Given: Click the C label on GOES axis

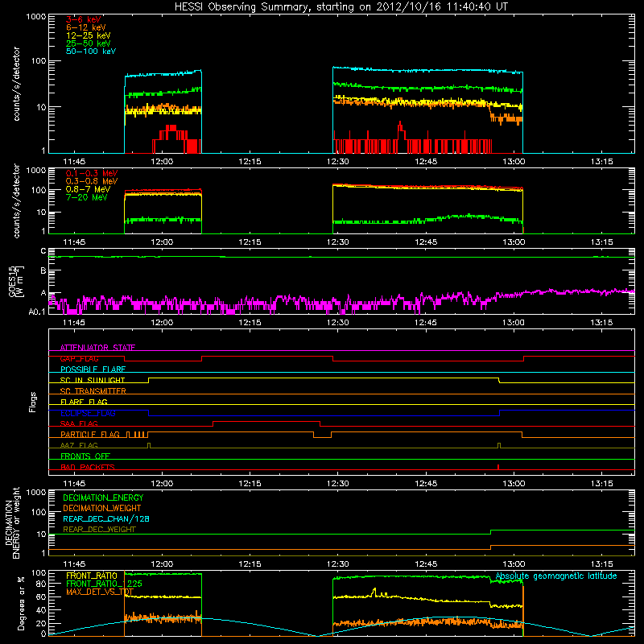Looking at the screenshot, I should click(43, 251).
